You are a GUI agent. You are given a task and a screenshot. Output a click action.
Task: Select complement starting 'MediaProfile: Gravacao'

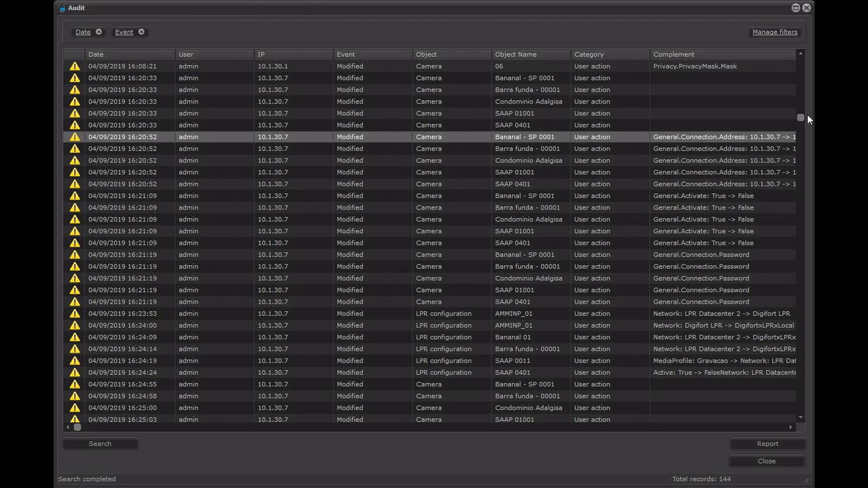(724, 361)
